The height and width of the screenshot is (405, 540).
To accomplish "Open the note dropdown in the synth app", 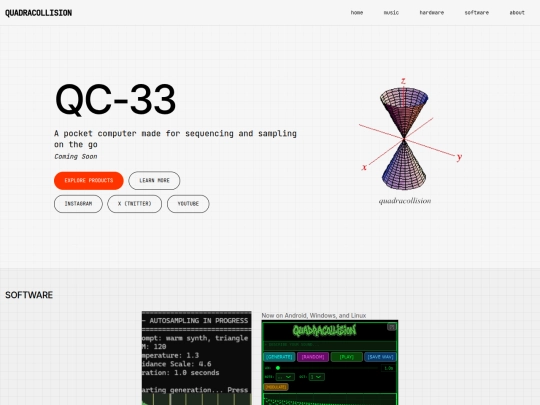I will [285, 377].
